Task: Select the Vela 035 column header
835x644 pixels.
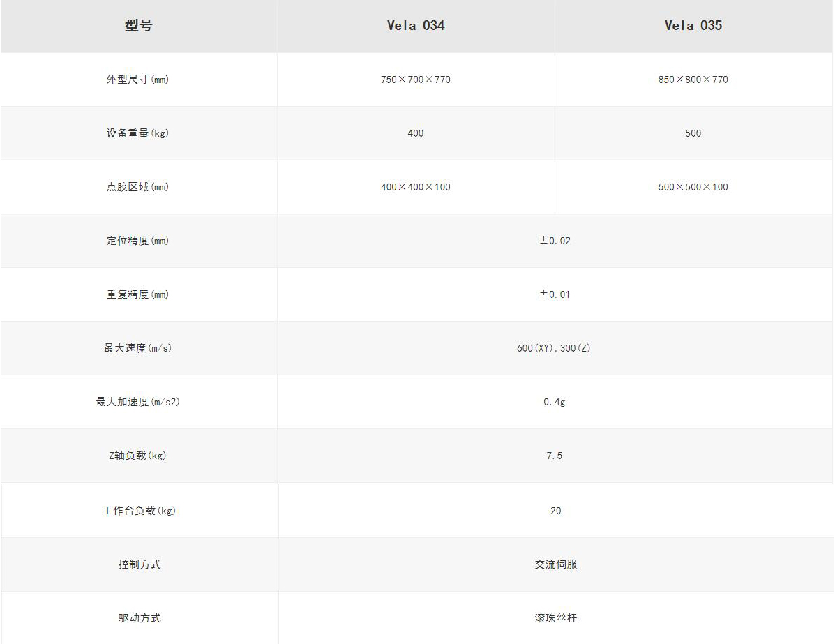Action: (693, 25)
